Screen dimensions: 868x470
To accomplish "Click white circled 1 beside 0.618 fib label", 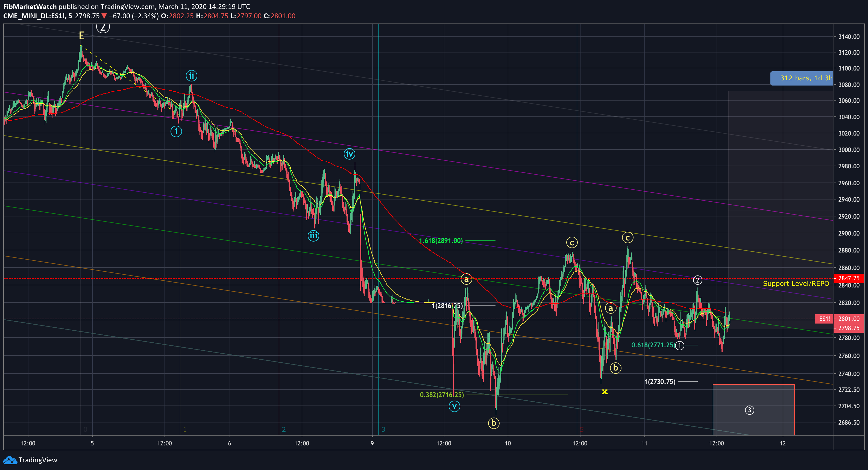I will pyautogui.click(x=680, y=345).
